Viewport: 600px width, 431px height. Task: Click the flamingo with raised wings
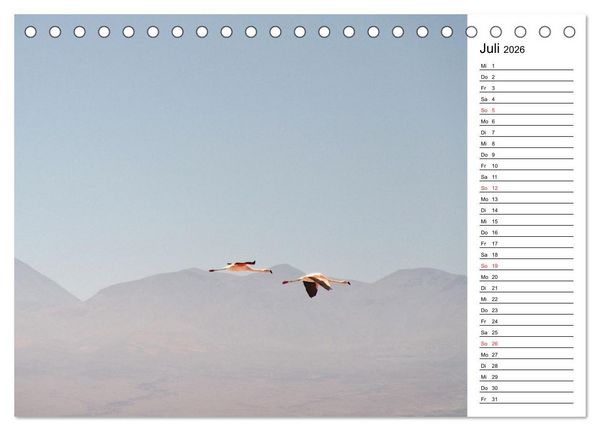(240, 267)
